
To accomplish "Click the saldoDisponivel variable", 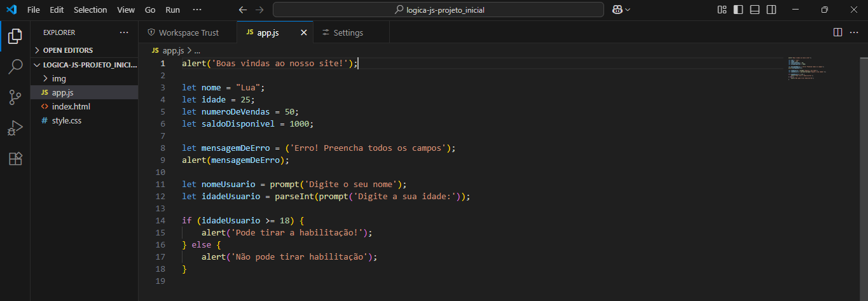I will (239, 123).
